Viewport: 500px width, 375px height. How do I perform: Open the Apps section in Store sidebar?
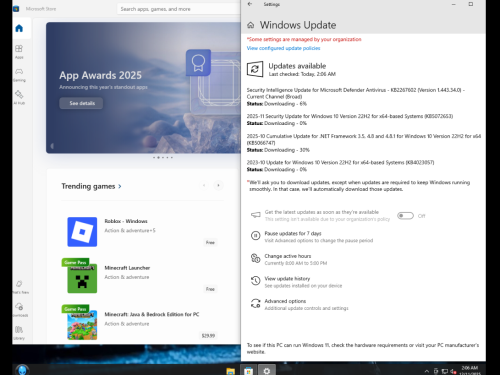[19, 52]
